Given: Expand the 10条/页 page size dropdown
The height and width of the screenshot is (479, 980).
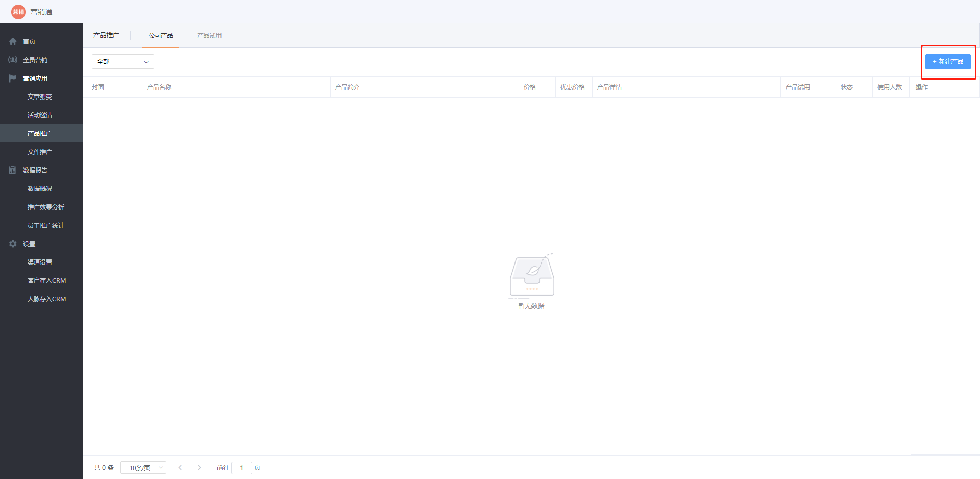Looking at the screenshot, I should [143, 468].
